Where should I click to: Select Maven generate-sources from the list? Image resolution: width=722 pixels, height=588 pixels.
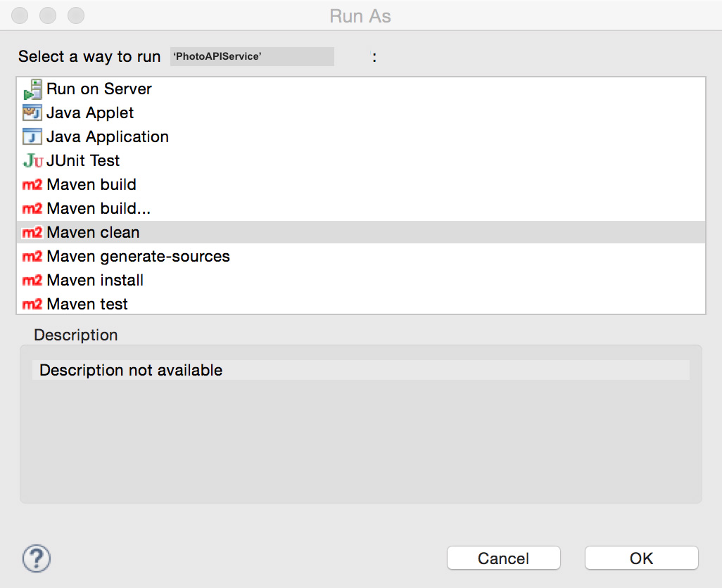138,257
